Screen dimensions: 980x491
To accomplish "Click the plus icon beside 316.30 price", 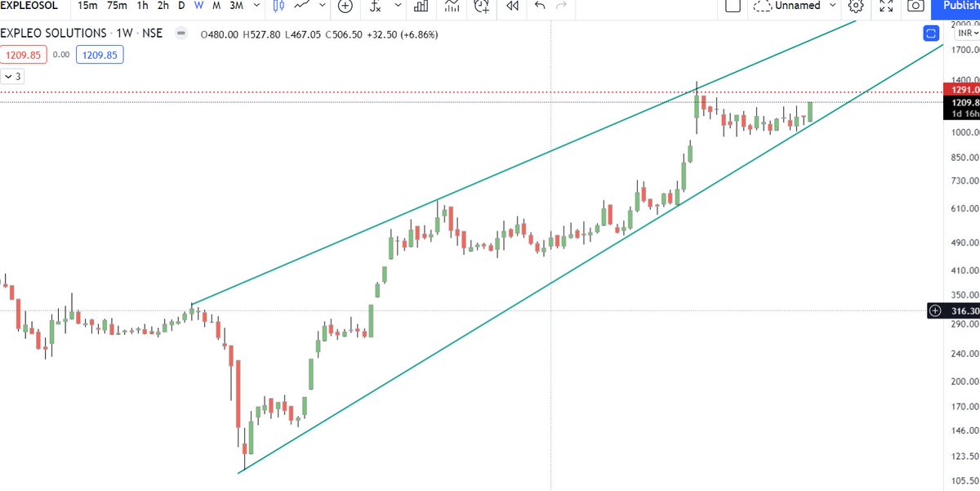I will point(935,310).
